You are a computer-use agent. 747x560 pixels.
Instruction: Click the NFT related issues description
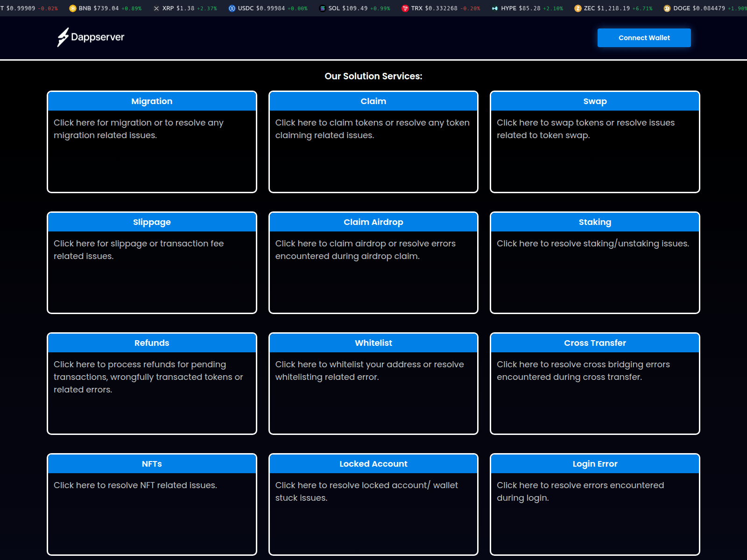(x=135, y=485)
